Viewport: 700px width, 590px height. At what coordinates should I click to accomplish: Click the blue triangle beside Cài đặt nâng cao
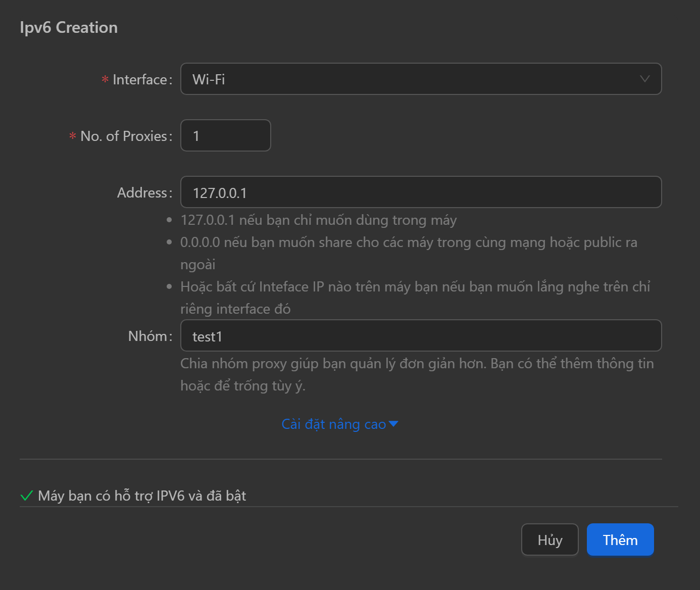tap(393, 424)
